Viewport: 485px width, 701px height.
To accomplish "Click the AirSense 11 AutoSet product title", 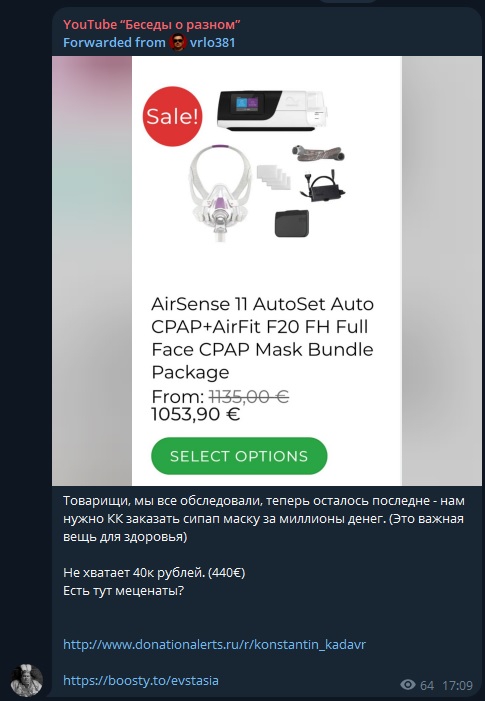I will (262, 338).
